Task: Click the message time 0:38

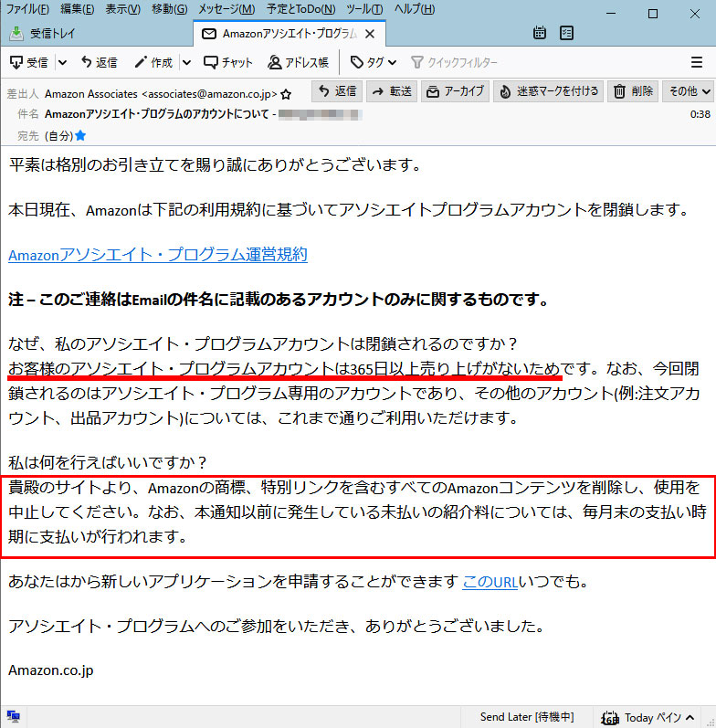Action: (700, 114)
